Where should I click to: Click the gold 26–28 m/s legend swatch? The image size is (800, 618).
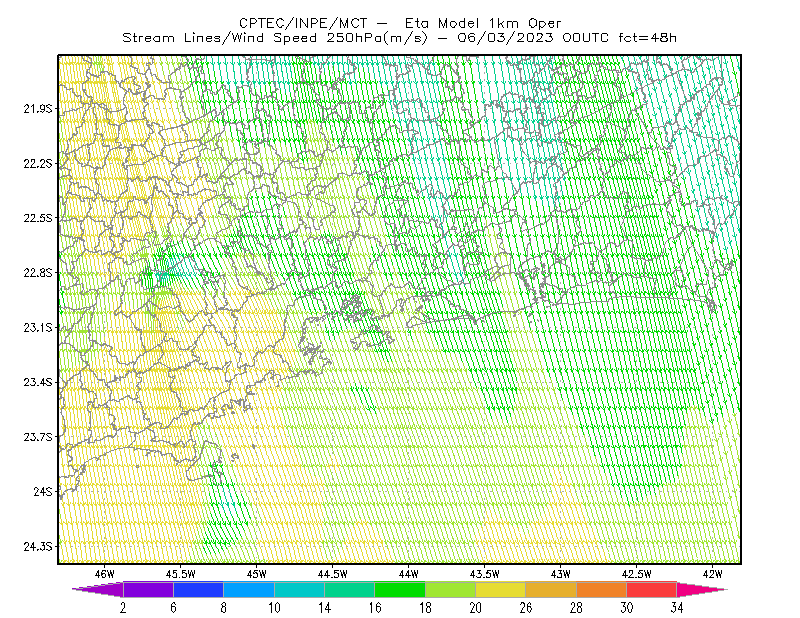point(551,589)
